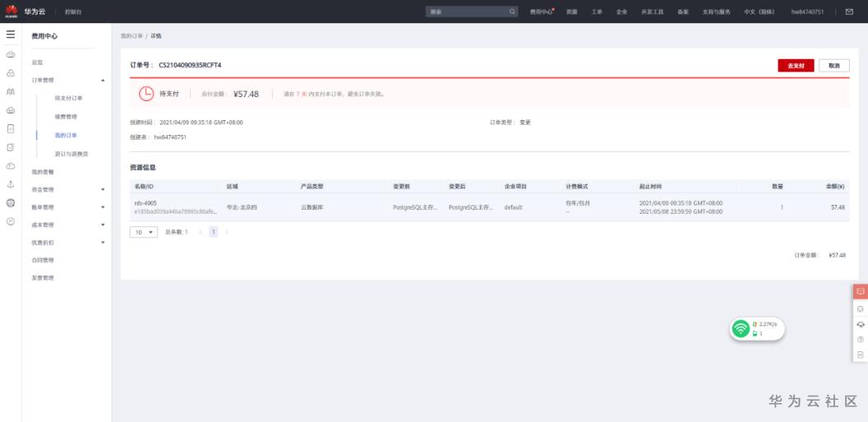Click the previous page arrow
The width and height of the screenshot is (868, 422).
point(200,232)
